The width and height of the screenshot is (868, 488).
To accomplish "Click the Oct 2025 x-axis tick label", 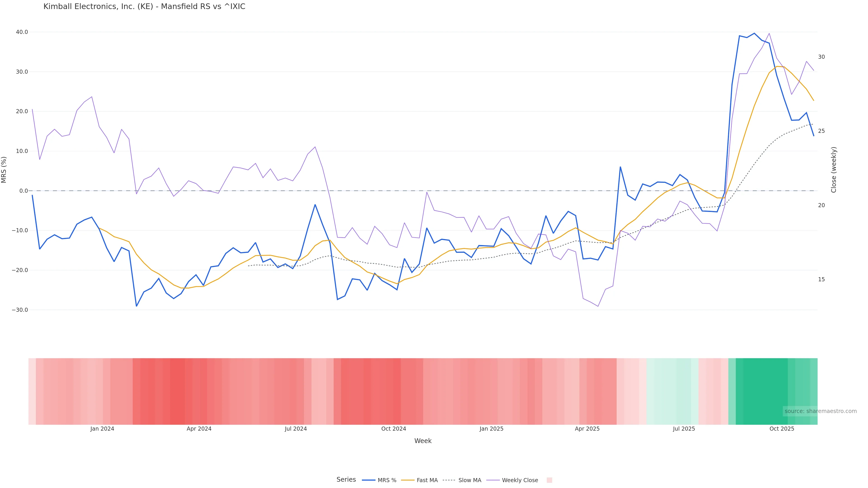I will tap(782, 429).
